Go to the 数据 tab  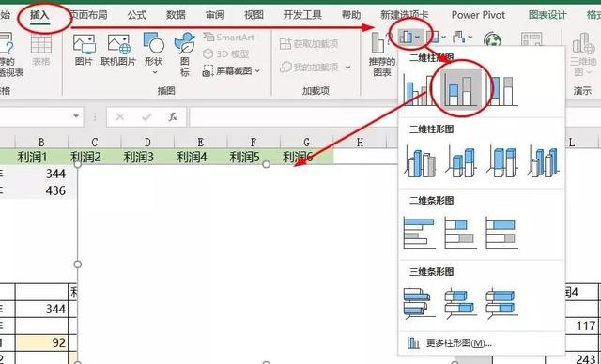point(176,15)
